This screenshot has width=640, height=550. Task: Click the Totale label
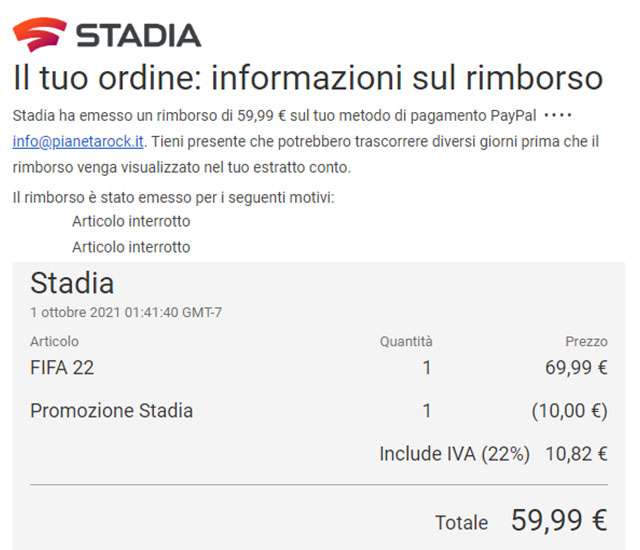tap(461, 523)
